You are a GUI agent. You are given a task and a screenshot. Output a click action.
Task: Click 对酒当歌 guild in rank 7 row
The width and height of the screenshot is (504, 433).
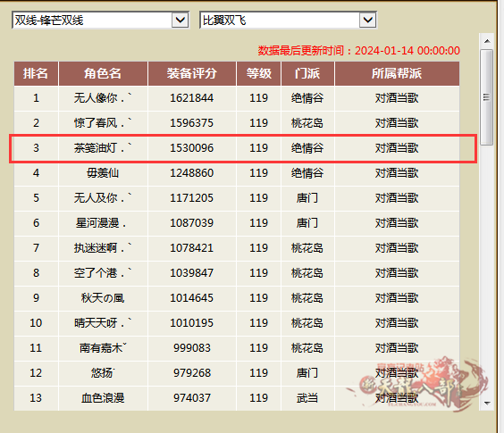click(x=397, y=248)
